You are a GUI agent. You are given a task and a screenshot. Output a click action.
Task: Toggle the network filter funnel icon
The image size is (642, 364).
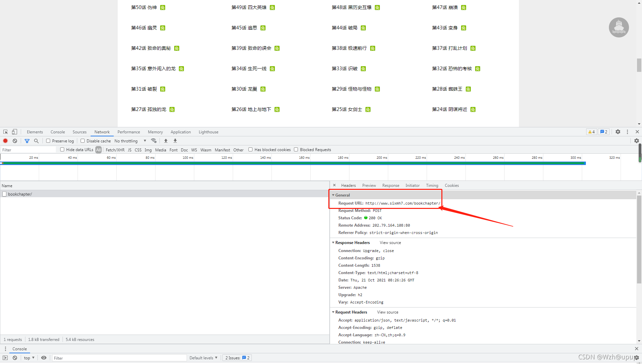[27, 141]
